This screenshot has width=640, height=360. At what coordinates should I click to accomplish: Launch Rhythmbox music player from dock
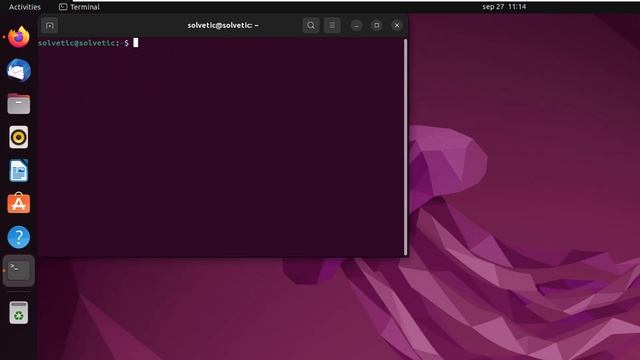[x=19, y=137]
